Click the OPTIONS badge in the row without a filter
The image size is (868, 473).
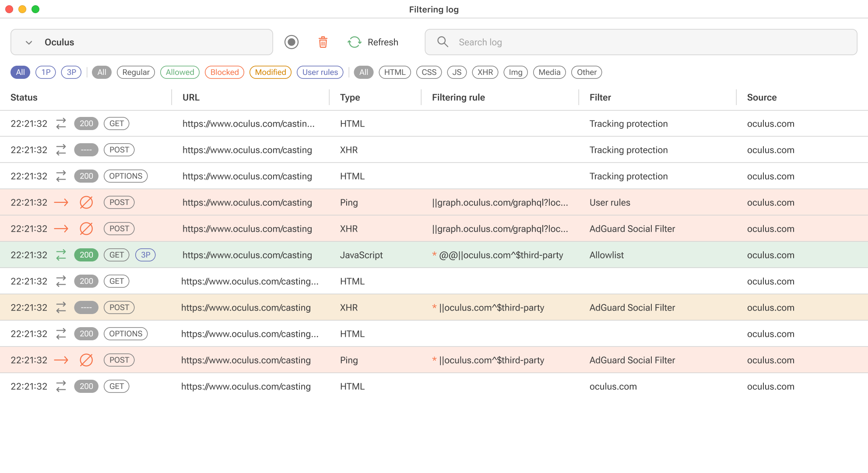[x=126, y=334]
